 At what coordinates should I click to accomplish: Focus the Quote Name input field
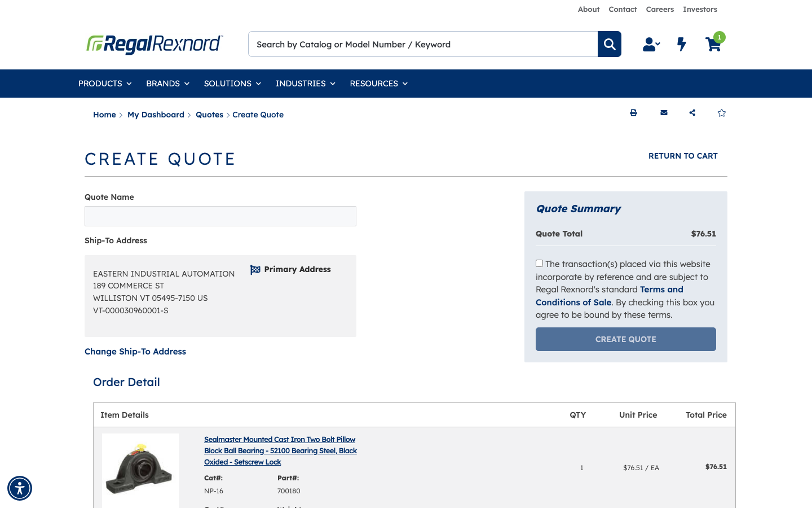point(220,216)
